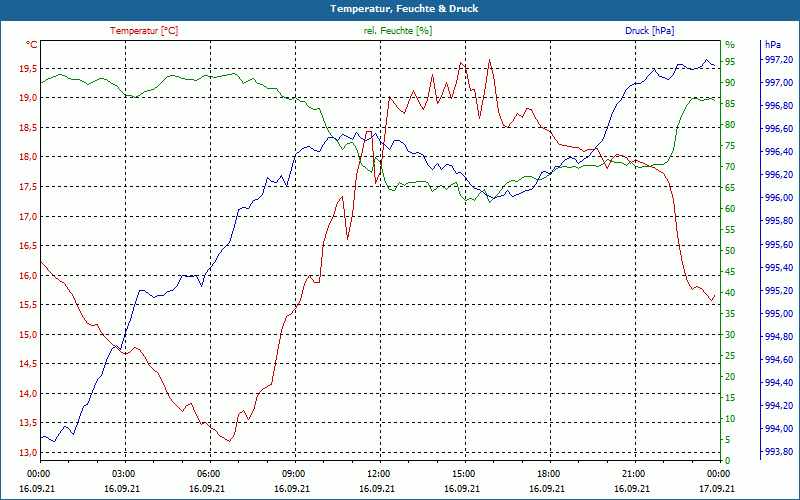Click the 95 humidity axis value
800x500 pixels.
click(730, 62)
